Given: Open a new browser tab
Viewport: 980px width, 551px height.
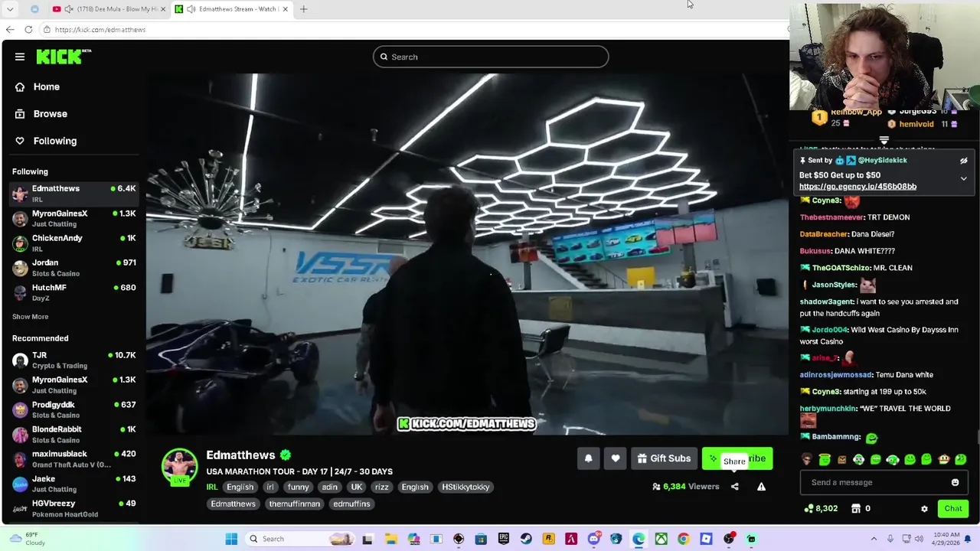Looking at the screenshot, I should [303, 9].
